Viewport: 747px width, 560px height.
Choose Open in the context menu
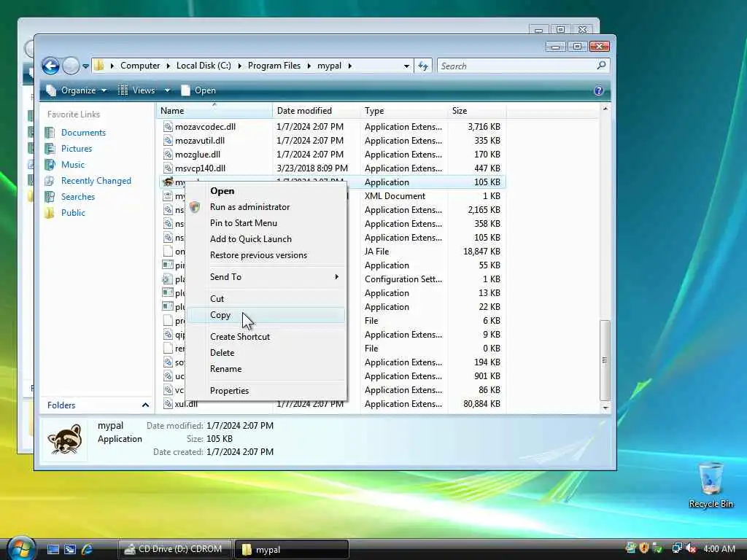(x=266, y=191)
